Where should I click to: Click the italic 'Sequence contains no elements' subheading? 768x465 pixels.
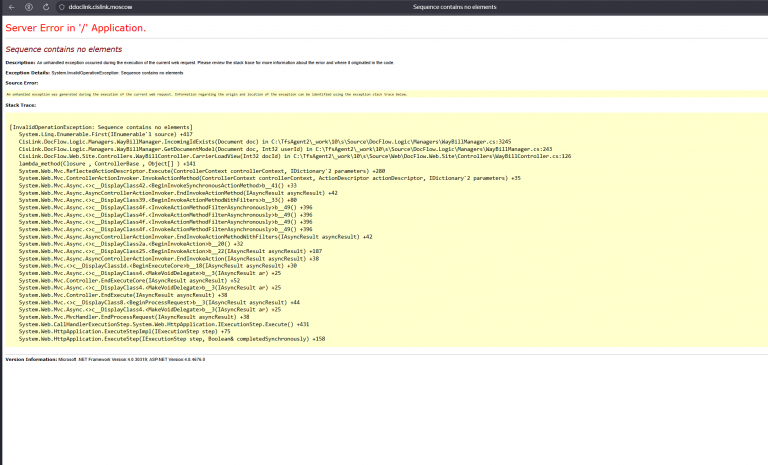[x=64, y=49]
